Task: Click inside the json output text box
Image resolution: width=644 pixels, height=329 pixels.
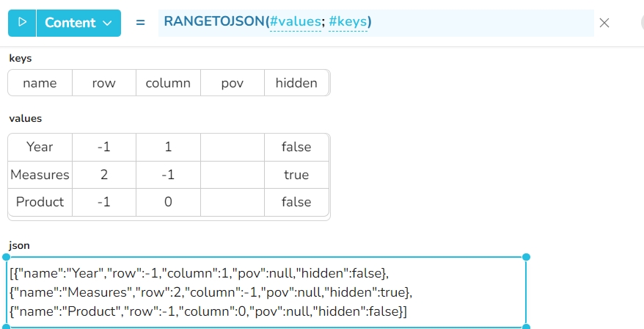Action: tap(266, 292)
